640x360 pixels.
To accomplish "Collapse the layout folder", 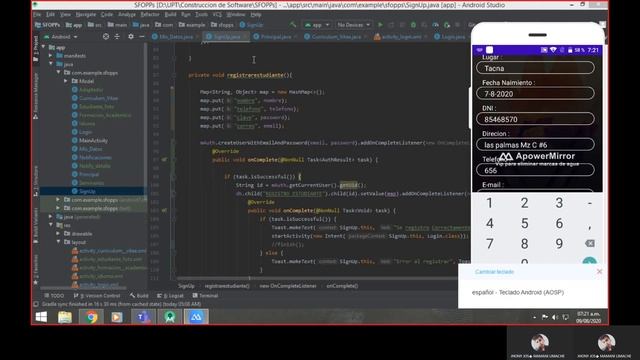I will point(58,242).
